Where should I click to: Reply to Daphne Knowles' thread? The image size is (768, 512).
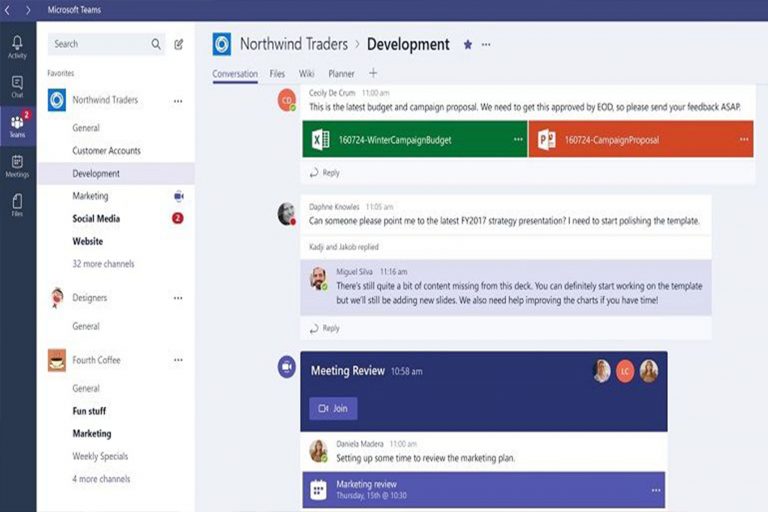(325, 328)
